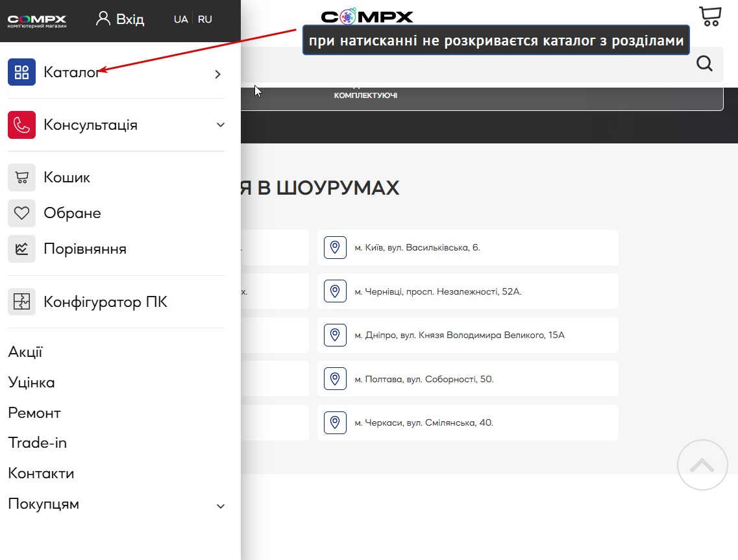Click the map pin icon for Київ address
This screenshot has height=560, width=738.
(x=335, y=247)
